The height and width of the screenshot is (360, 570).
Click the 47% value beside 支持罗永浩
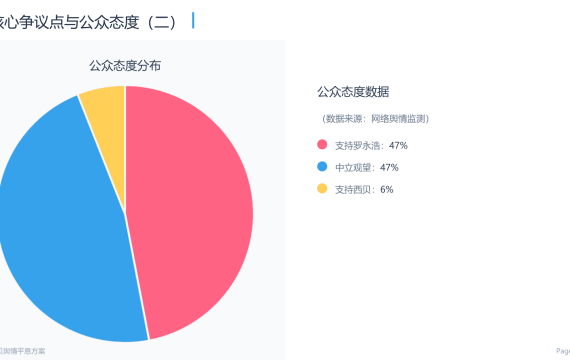pyautogui.click(x=398, y=145)
